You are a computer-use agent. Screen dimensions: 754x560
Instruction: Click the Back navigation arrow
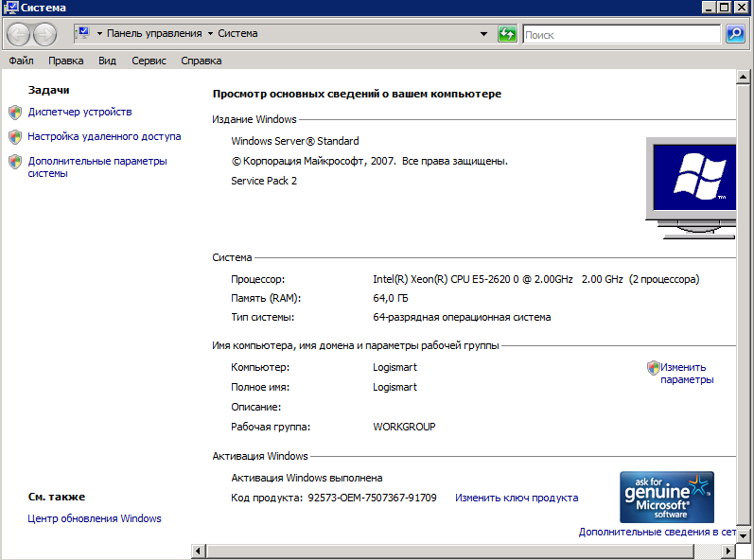click(x=19, y=35)
